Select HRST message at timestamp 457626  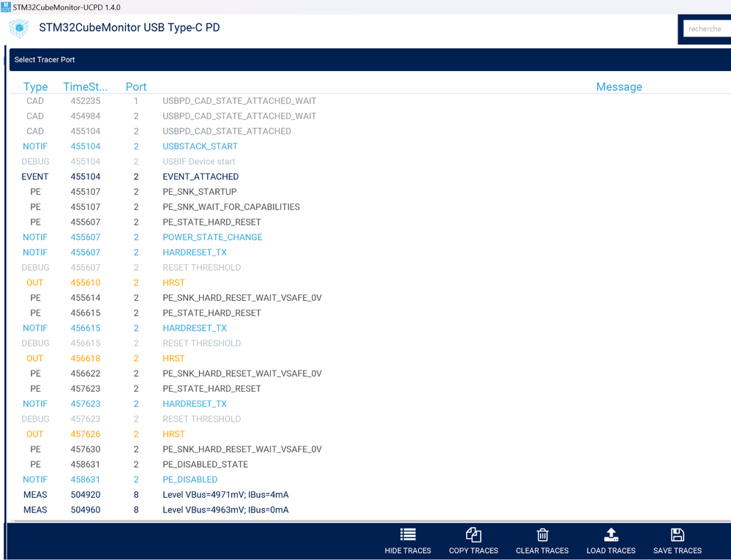[x=173, y=434]
